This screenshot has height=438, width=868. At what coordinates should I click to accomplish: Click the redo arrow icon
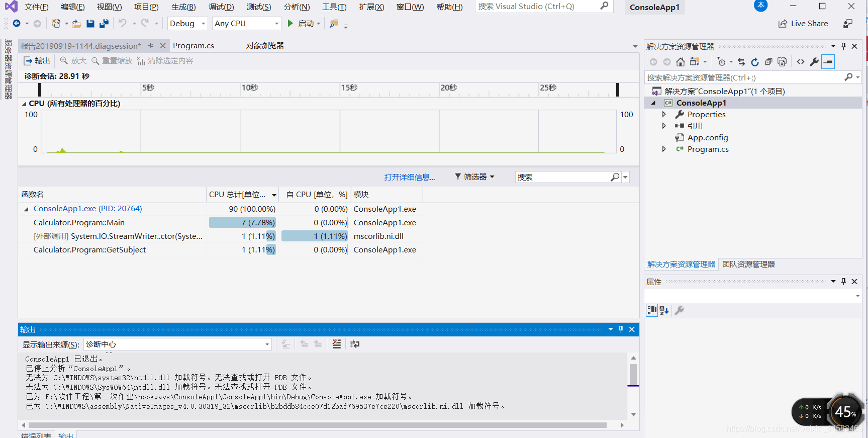tap(145, 23)
